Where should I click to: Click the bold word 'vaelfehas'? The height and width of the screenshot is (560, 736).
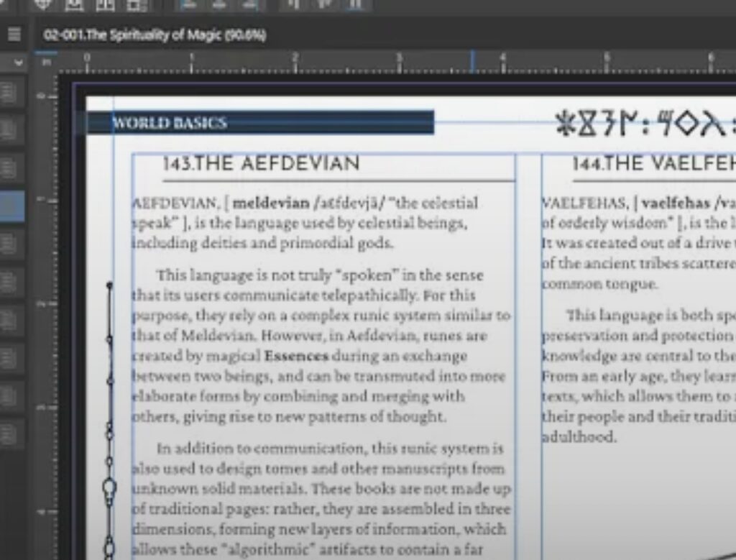pyautogui.click(x=676, y=203)
